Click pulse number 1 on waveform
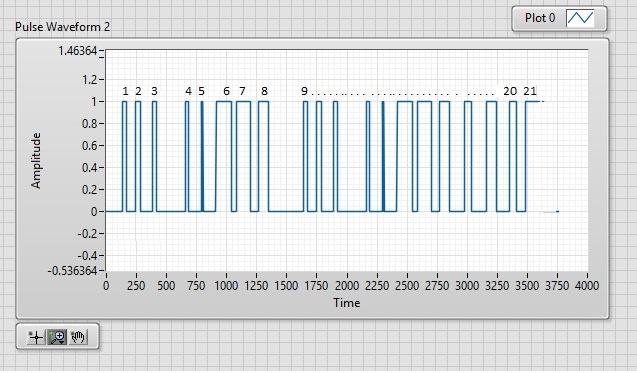Screen dimensions: 637x373 pyautogui.click(x=124, y=156)
